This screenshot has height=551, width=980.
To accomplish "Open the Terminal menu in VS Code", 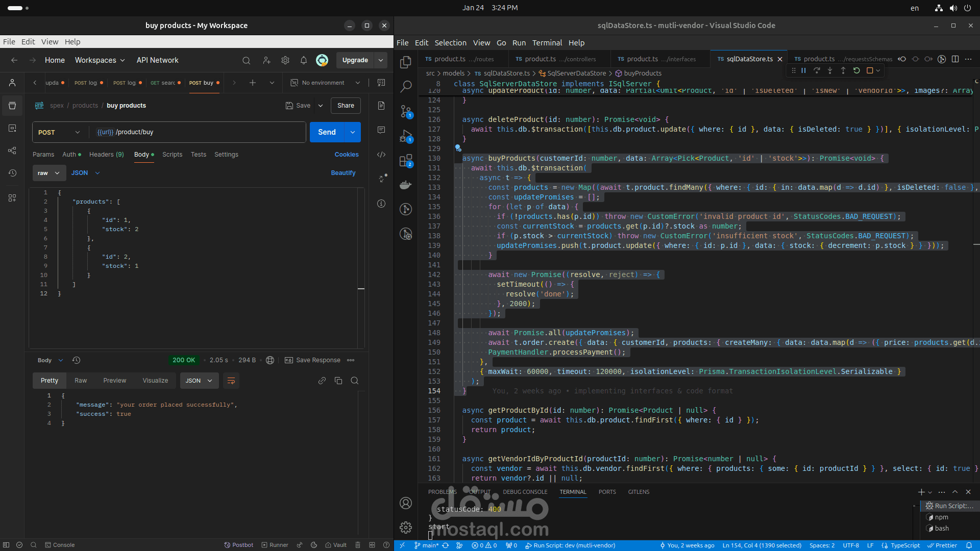I will point(547,43).
